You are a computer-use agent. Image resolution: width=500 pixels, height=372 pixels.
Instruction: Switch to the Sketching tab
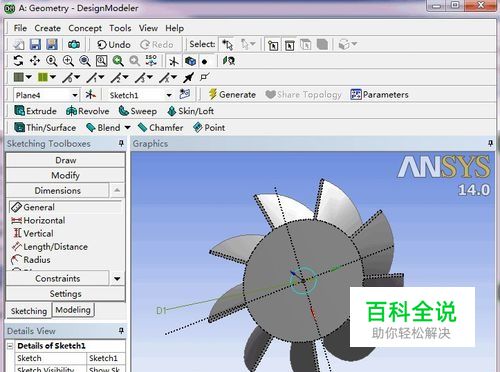pos(29,311)
